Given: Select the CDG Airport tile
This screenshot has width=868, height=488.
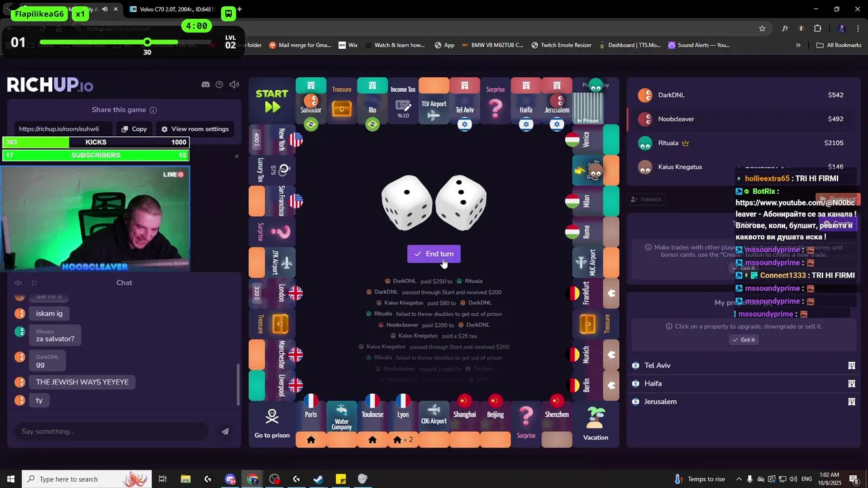Looking at the screenshot, I should click(434, 424).
